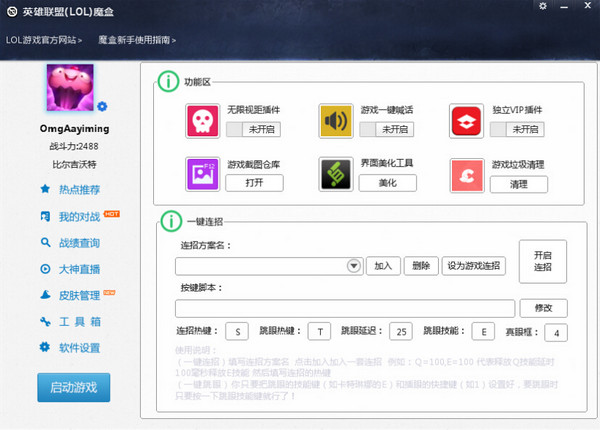Click the 界面美化工具 green icon
The image size is (600, 430).
coord(336,174)
